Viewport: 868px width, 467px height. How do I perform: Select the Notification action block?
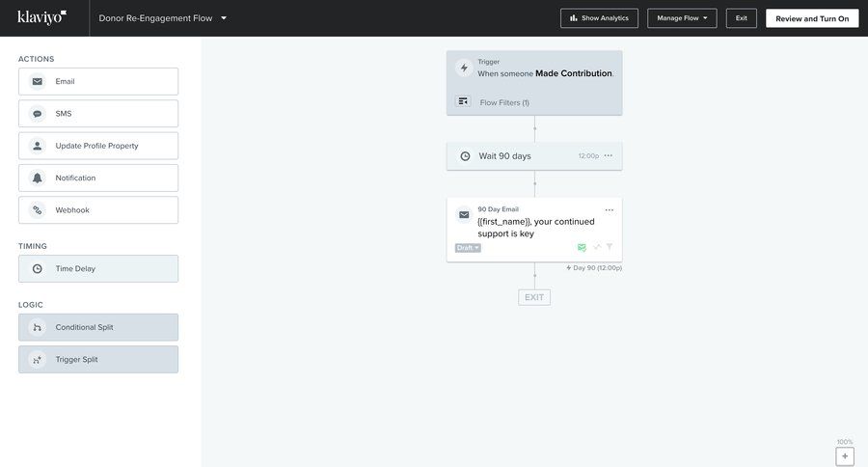[98, 178]
